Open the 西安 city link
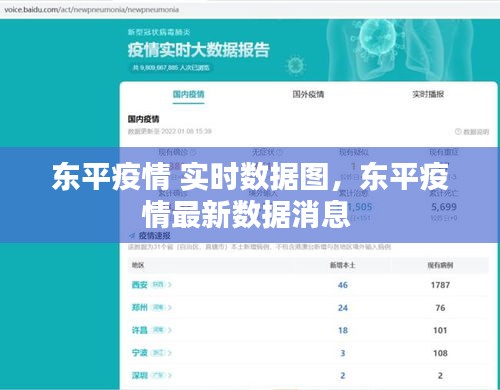Viewport: 500px width, 390px height. 140,285
